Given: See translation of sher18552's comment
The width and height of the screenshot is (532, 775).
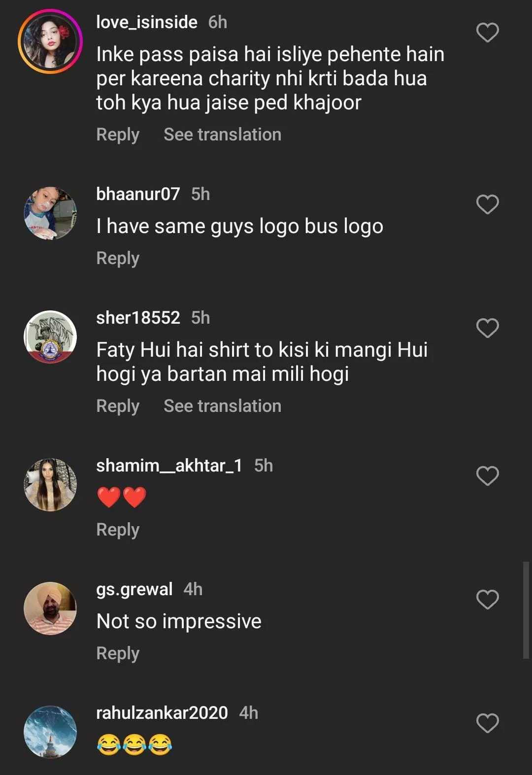Looking at the screenshot, I should click(222, 406).
